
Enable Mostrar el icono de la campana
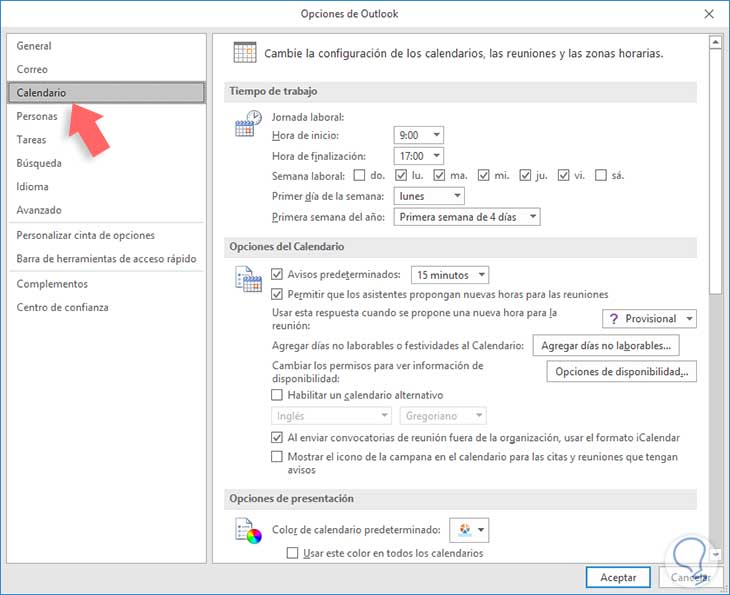click(277, 457)
